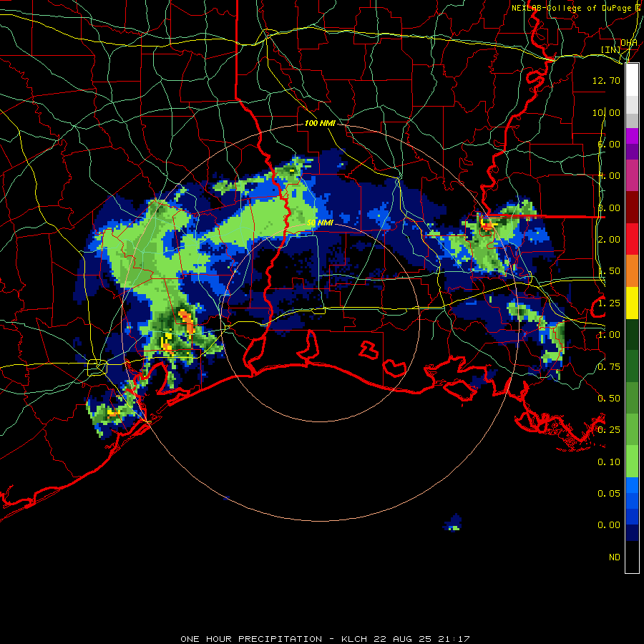
Task: Click the 1.50 legend value
Action: click(609, 271)
